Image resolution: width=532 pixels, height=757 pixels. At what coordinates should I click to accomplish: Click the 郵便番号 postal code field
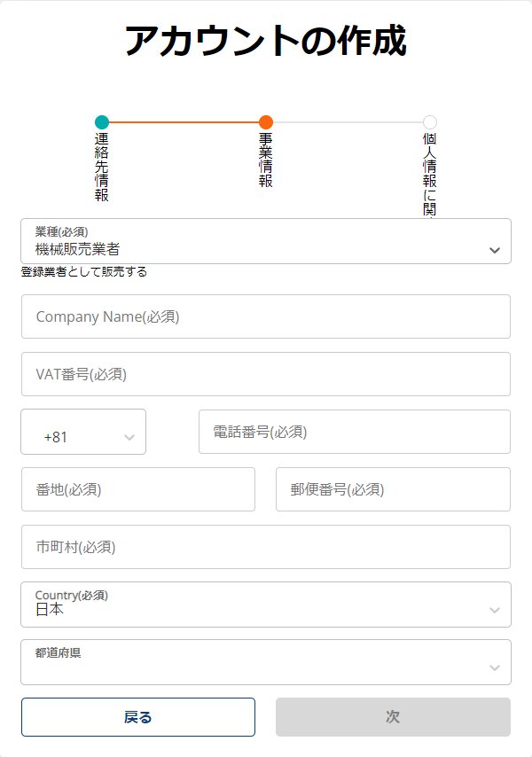tap(393, 489)
